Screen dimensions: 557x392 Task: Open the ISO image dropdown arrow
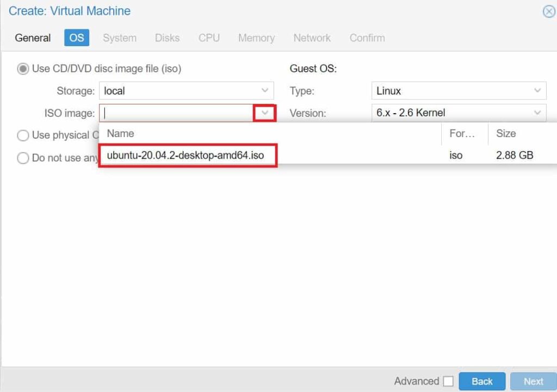click(x=266, y=113)
